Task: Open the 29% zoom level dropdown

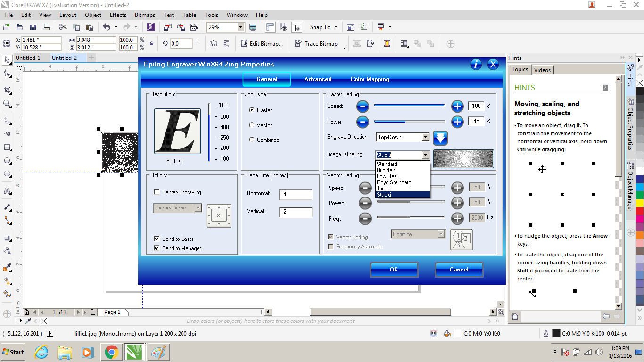Action: click(241, 27)
